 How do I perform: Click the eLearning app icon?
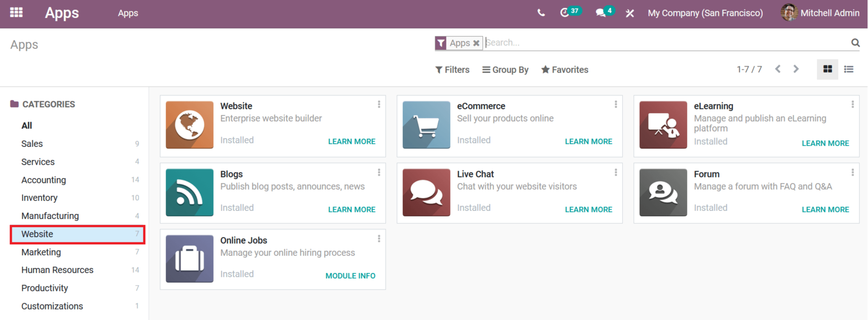(663, 125)
